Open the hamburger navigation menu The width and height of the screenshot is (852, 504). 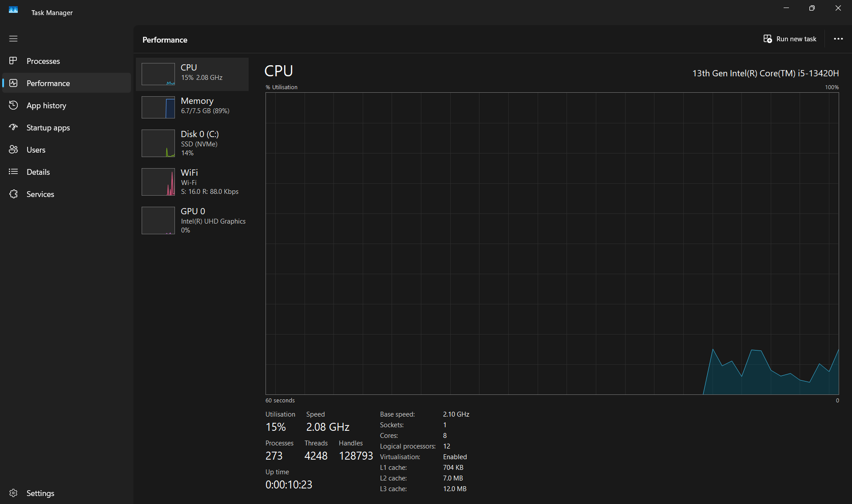[x=13, y=39]
